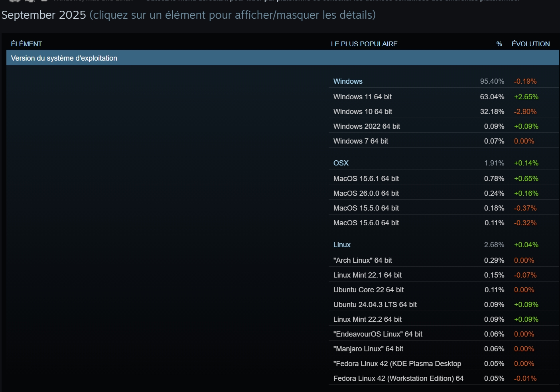Click the -0.07% change for Linux Mint 22.1
The image size is (560, 392).
tap(525, 275)
